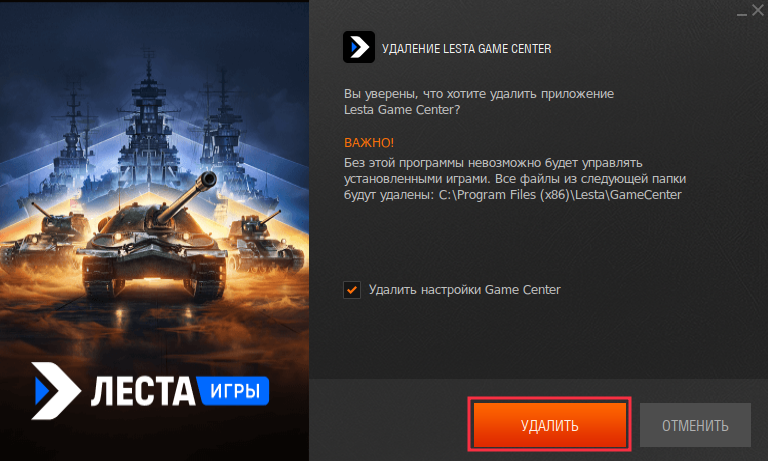Confirm removal with the orange УДАЛИТЬ button

point(550,425)
